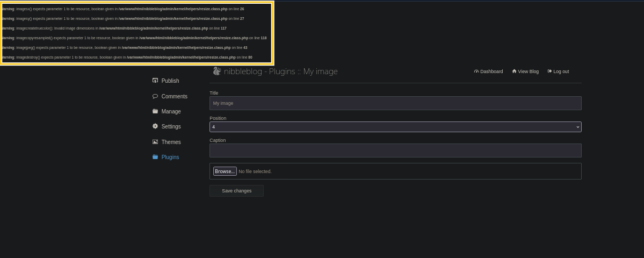Open the Comments section

click(x=174, y=96)
